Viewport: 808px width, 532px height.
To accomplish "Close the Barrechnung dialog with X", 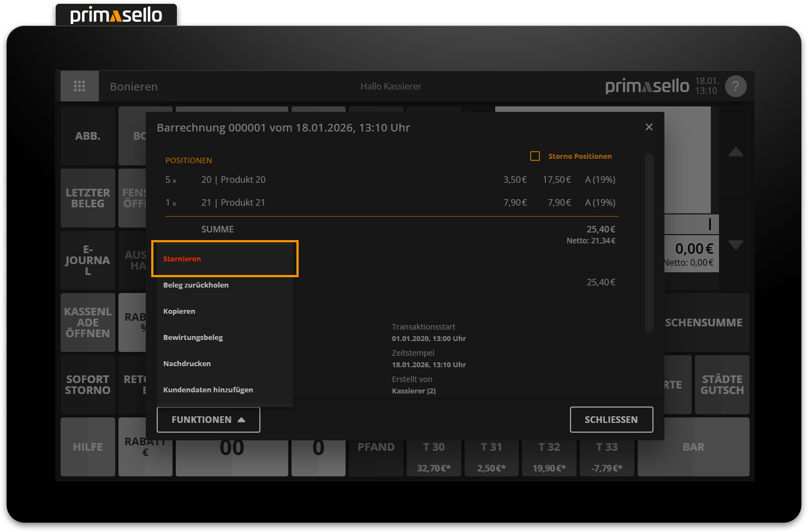I will (x=649, y=127).
